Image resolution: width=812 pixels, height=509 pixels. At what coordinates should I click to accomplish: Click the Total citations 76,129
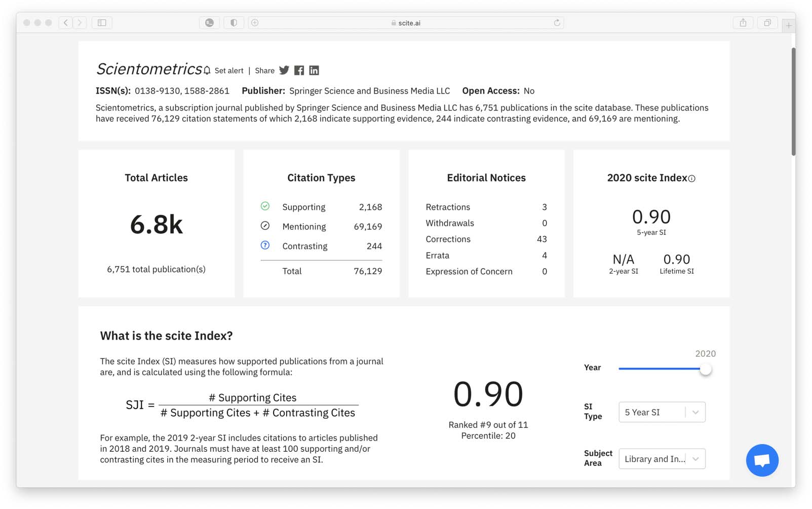point(368,271)
